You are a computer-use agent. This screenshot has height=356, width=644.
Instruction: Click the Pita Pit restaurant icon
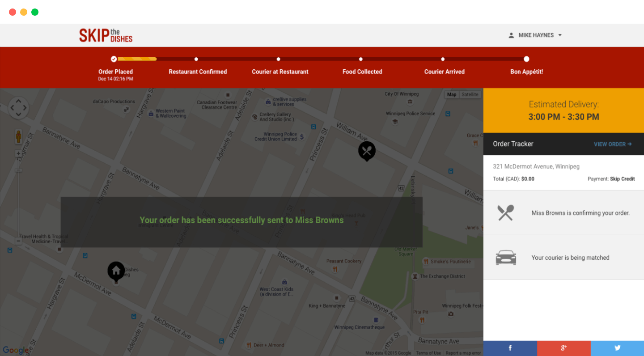pyautogui.click(x=422, y=320)
